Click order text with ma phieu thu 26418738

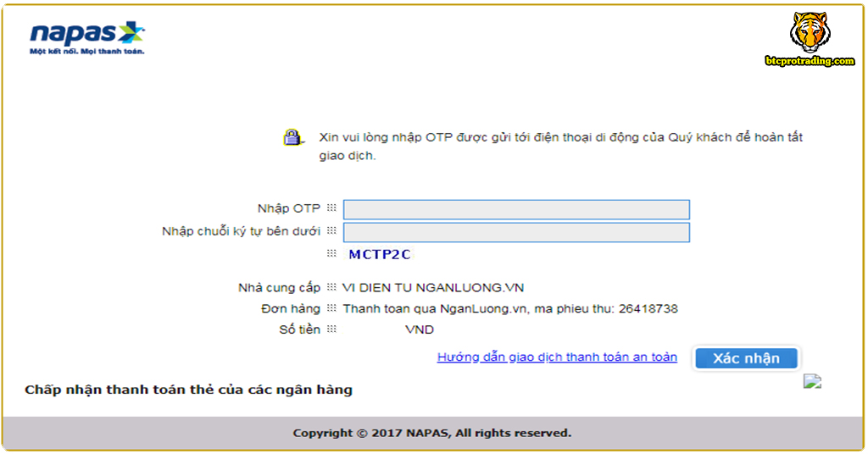tap(509, 308)
